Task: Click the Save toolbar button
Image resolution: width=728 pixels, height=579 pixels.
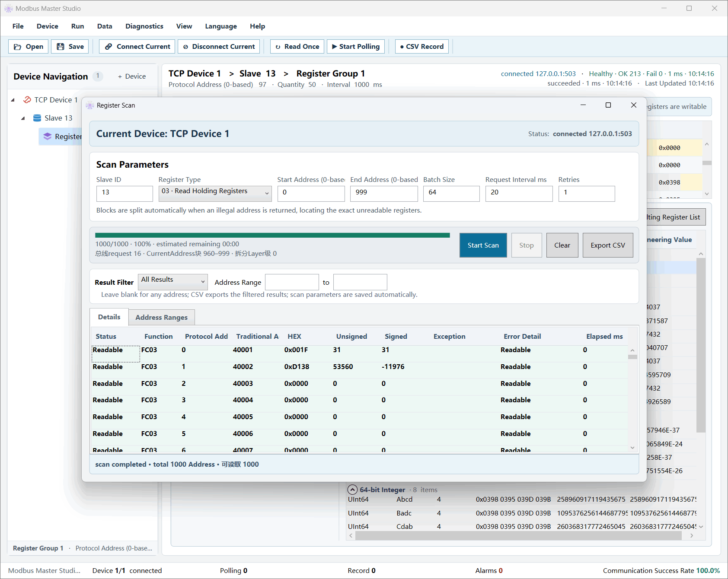Action: 70,47
